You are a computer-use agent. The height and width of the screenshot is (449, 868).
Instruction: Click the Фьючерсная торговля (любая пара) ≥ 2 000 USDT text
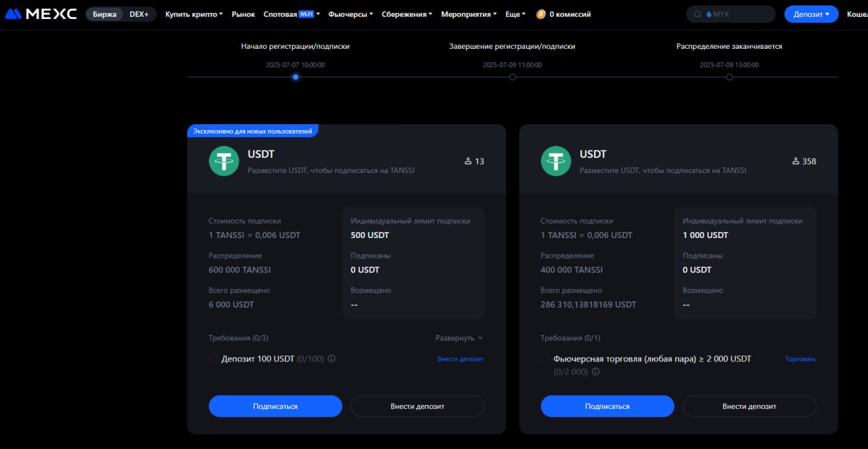click(x=652, y=359)
